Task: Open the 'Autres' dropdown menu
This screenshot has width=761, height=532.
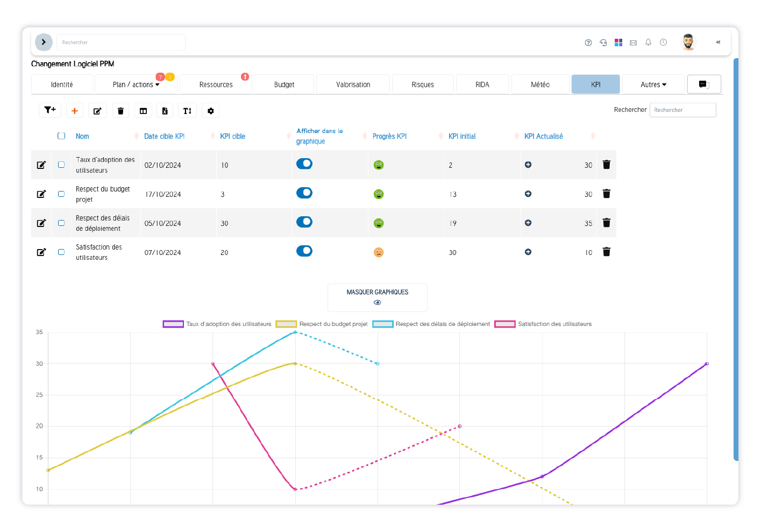Action: [x=653, y=84]
